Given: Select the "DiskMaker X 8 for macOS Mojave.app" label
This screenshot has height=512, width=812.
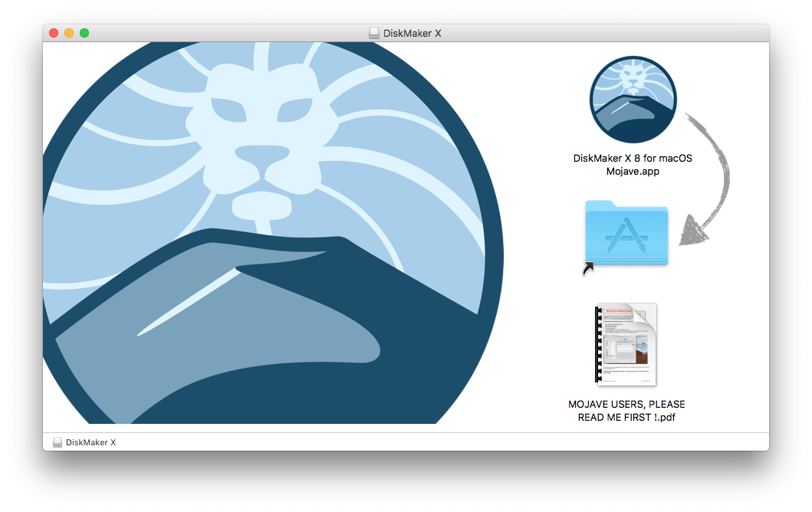Looking at the screenshot, I should (633, 165).
